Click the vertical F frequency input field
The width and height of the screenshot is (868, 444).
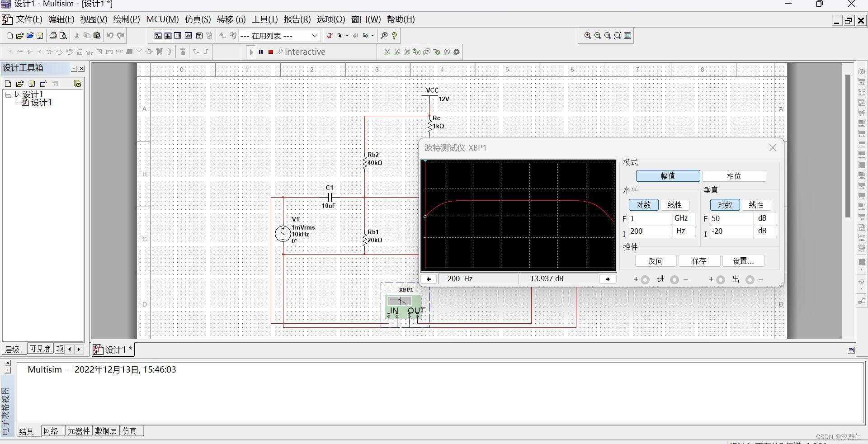[731, 218]
